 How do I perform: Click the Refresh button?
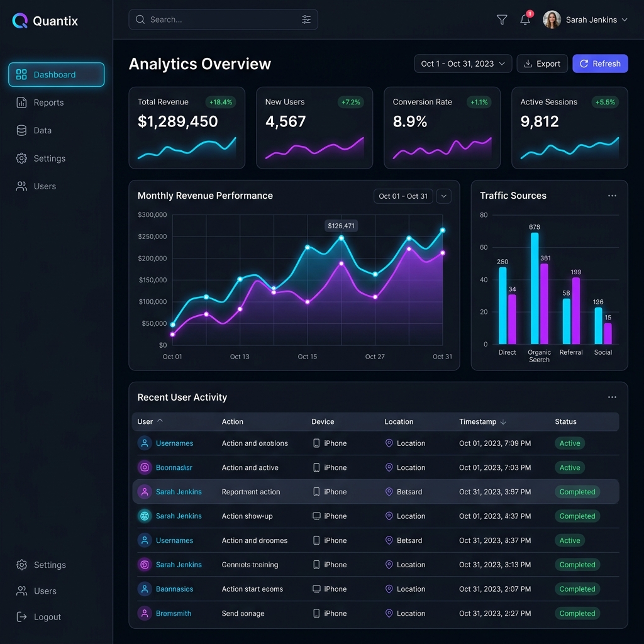600,64
